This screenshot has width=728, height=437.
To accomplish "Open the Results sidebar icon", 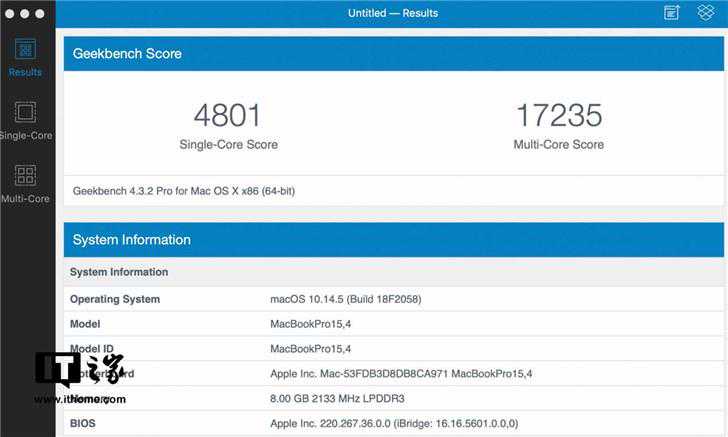I will (25, 49).
